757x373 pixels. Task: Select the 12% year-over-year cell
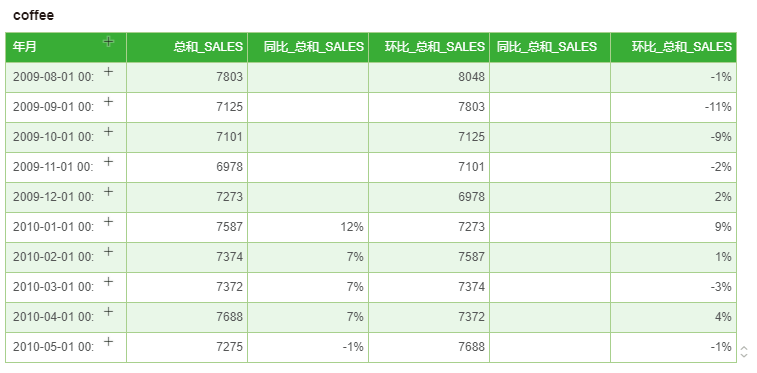[308, 227]
